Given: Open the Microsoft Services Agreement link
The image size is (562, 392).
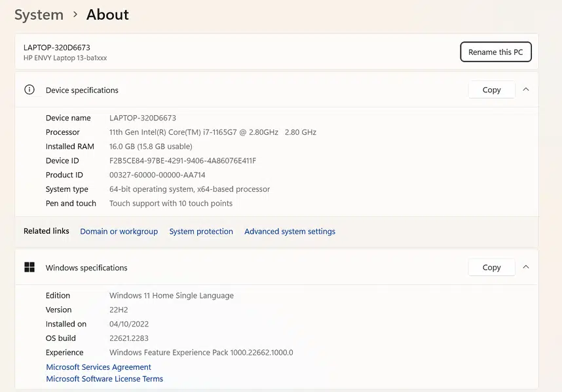Looking at the screenshot, I should point(98,367).
